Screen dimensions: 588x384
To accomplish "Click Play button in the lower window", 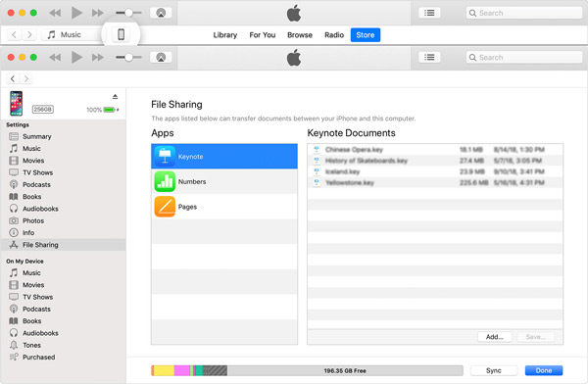I will coord(76,58).
